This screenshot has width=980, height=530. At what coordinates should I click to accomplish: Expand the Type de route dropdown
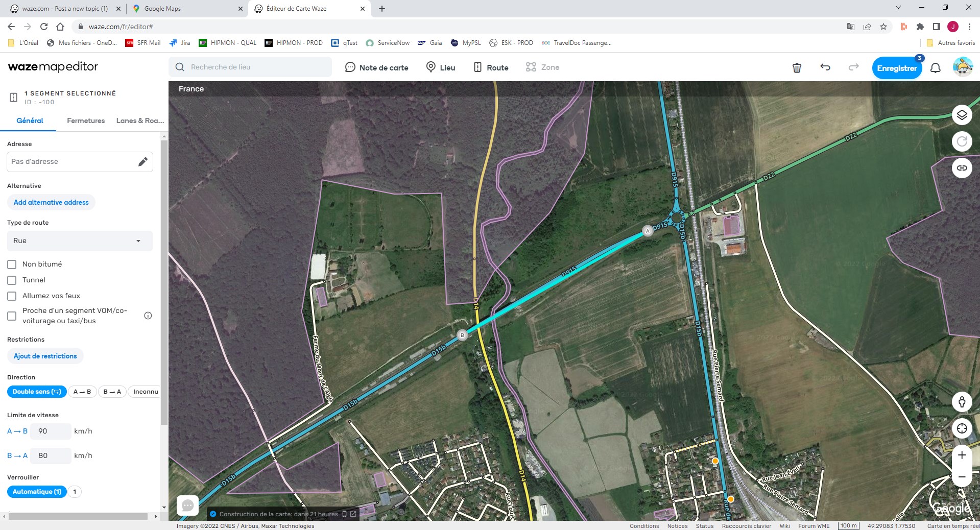pyautogui.click(x=80, y=241)
